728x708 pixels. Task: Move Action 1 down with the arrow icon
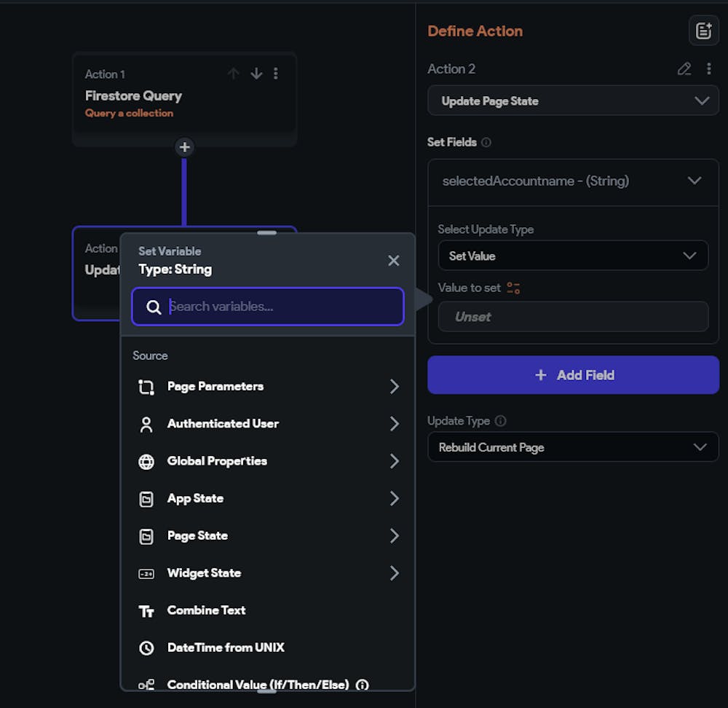tap(256, 74)
